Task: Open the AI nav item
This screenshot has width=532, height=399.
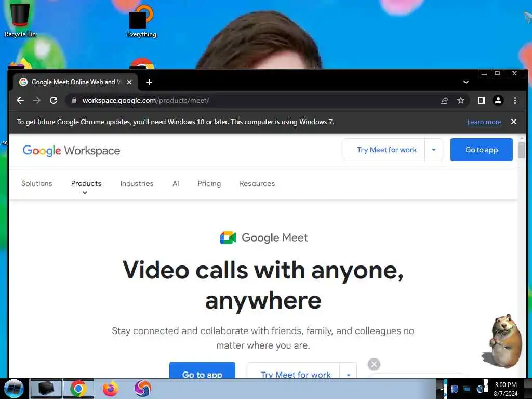Action: click(176, 183)
